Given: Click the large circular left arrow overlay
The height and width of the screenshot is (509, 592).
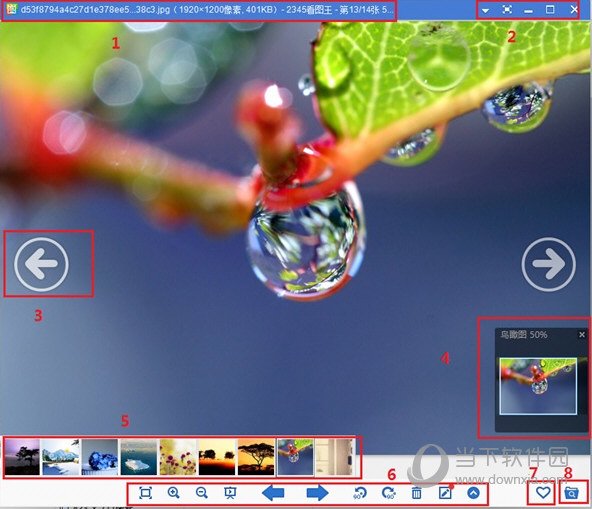Looking at the screenshot, I should (x=42, y=264).
